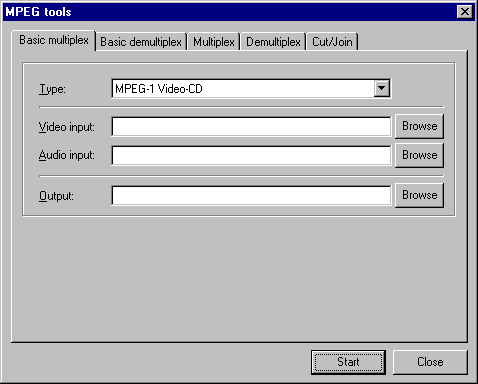Select the MPEG tools title bar

239,12
